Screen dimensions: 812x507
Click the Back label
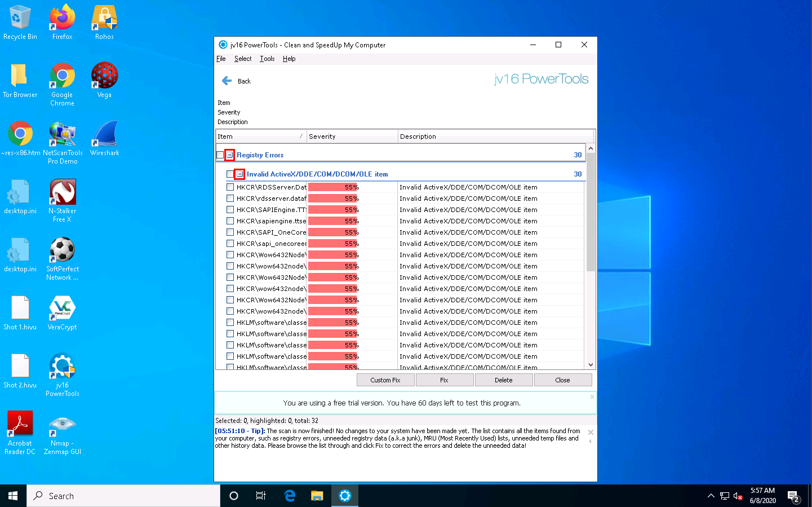(244, 81)
